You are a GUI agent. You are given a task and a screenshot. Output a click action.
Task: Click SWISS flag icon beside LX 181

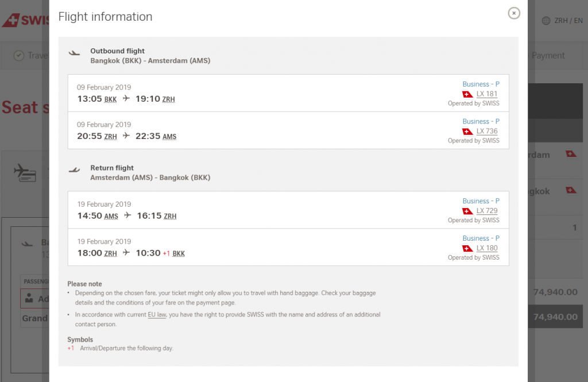tap(467, 94)
